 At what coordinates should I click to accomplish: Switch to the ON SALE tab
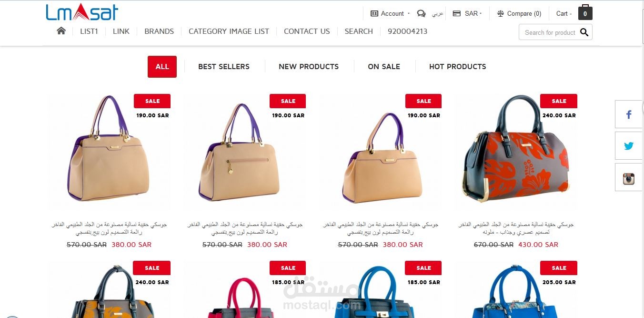(x=384, y=67)
